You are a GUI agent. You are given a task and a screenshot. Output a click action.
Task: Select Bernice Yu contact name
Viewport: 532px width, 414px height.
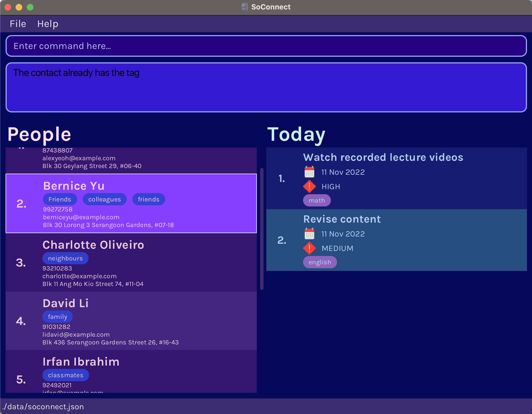[x=74, y=186]
